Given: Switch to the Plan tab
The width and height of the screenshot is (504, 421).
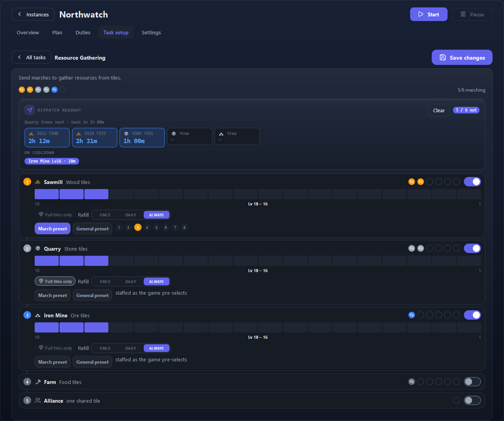Looking at the screenshot, I should click(x=57, y=32).
